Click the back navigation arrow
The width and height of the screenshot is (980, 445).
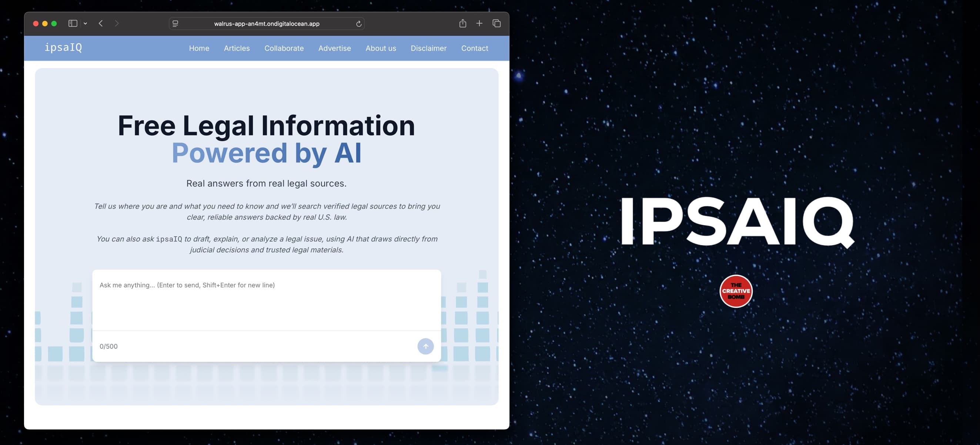coord(101,23)
